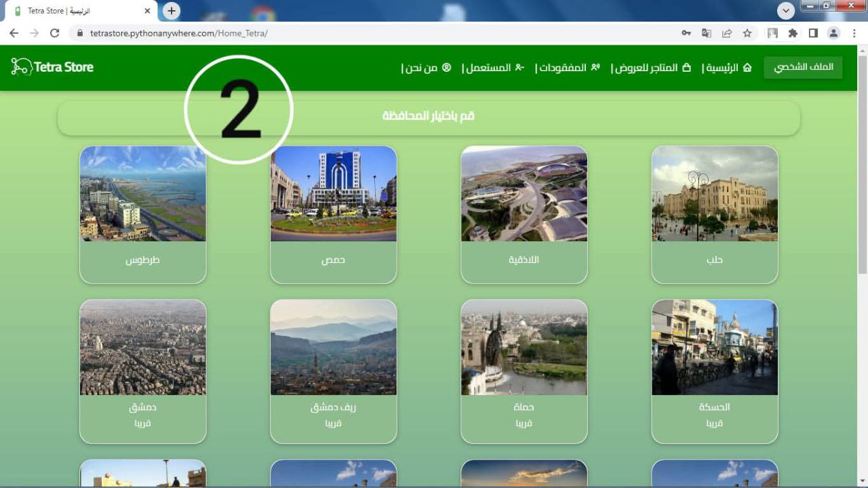
Task: Go back with the browser back arrow
Action: click(x=14, y=33)
